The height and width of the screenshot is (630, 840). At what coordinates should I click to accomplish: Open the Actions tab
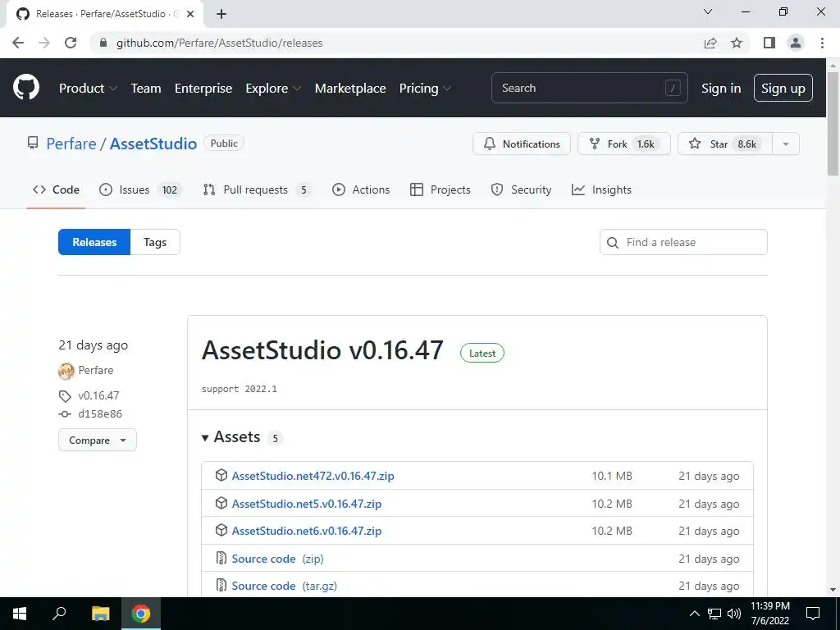(361, 189)
